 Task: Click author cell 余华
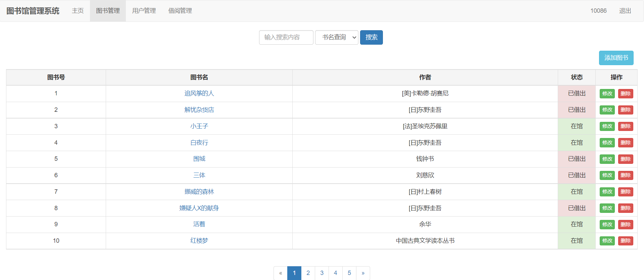tap(425, 224)
